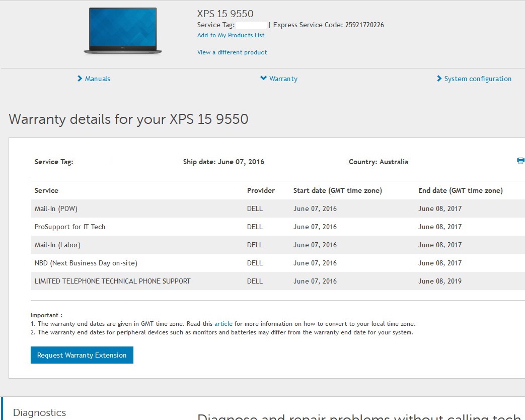The height and width of the screenshot is (420, 525).
Task: Click the Important note label
Action: click(x=46, y=315)
